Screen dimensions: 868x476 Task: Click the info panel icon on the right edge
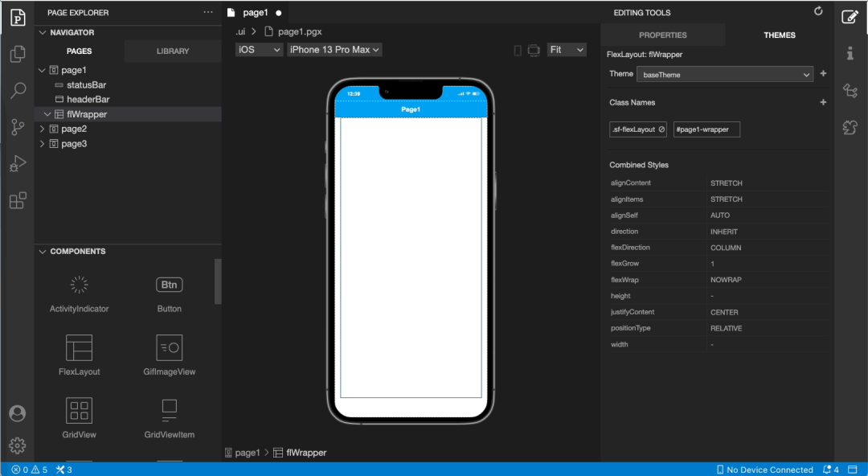pyautogui.click(x=850, y=53)
